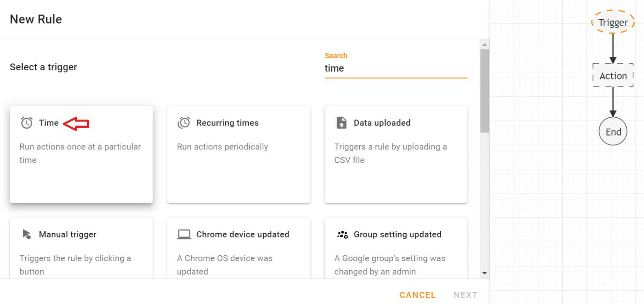The height and width of the screenshot is (304, 644).
Task: Select the Chrome device updated trigger card
Action: coord(239,251)
